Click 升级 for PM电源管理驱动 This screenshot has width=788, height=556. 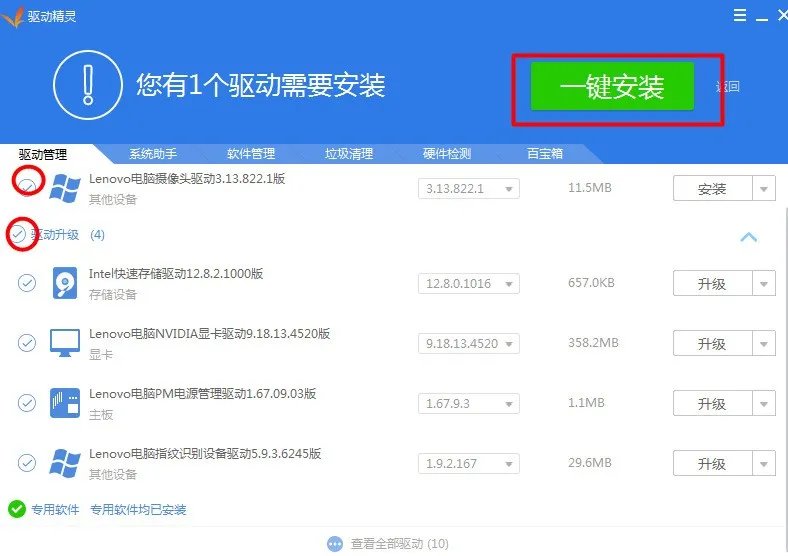click(x=712, y=403)
